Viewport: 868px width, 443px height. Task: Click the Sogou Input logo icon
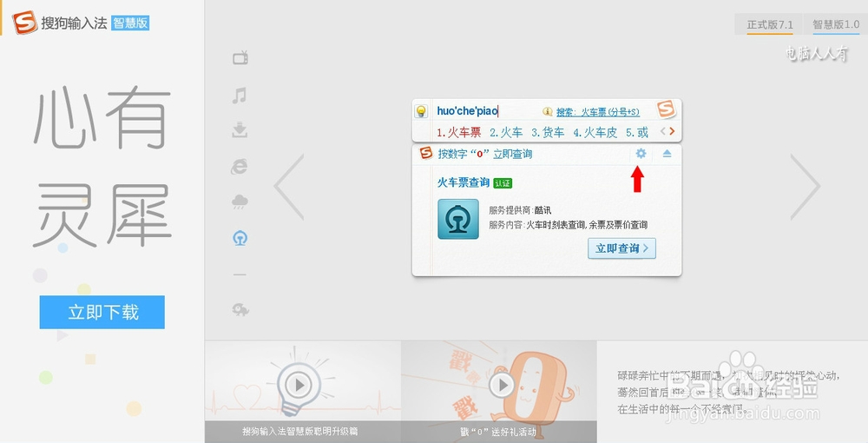tap(25, 23)
